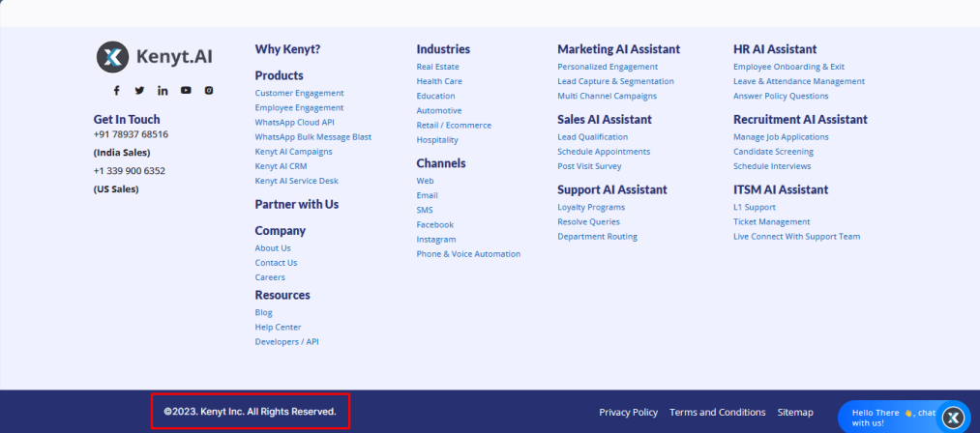
Task: Open Kenyt's Twitter social icon
Action: point(139,91)
